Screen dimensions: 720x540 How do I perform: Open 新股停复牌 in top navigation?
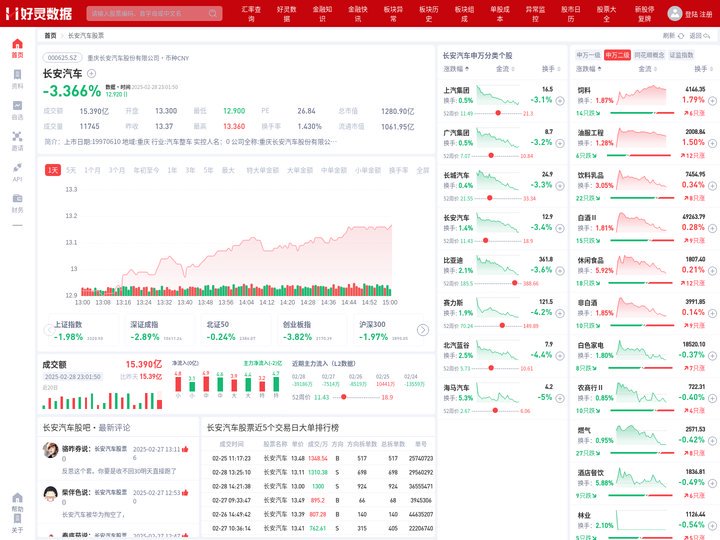click(x=644, y=14)
